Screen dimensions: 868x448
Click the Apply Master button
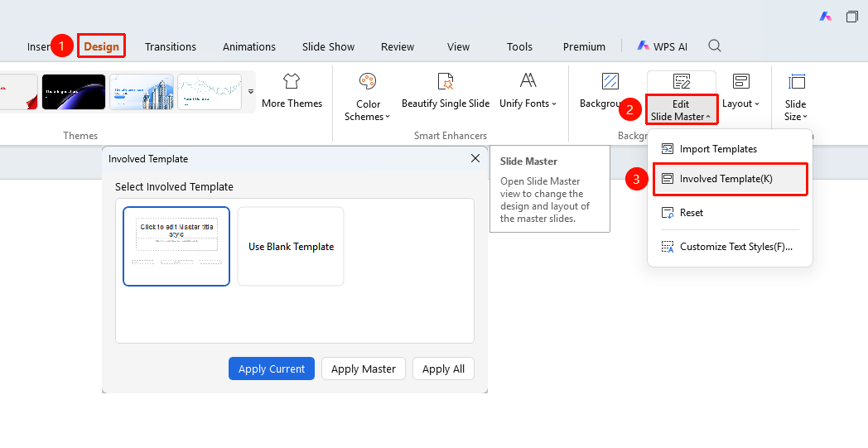(x=363, y=369)
